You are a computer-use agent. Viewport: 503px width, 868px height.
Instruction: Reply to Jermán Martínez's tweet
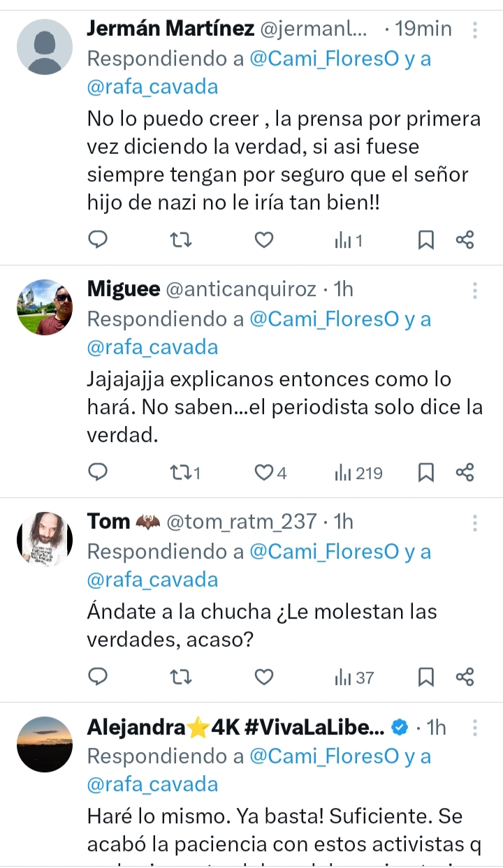coord(99,240)
